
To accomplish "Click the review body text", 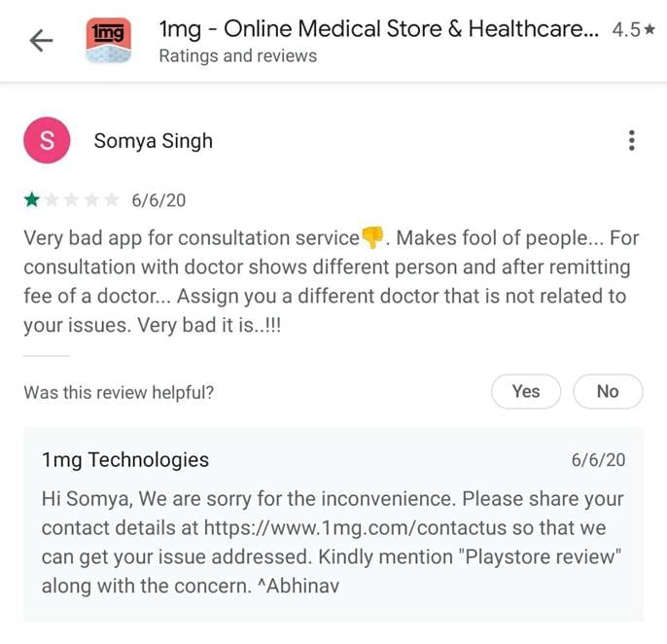I will coord(326,281).
